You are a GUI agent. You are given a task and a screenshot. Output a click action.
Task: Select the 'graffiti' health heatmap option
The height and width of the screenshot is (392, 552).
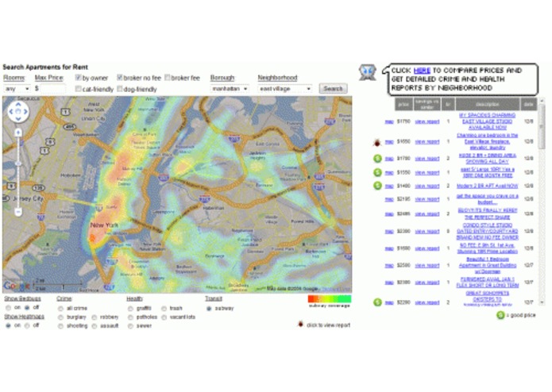pos(130,309)
